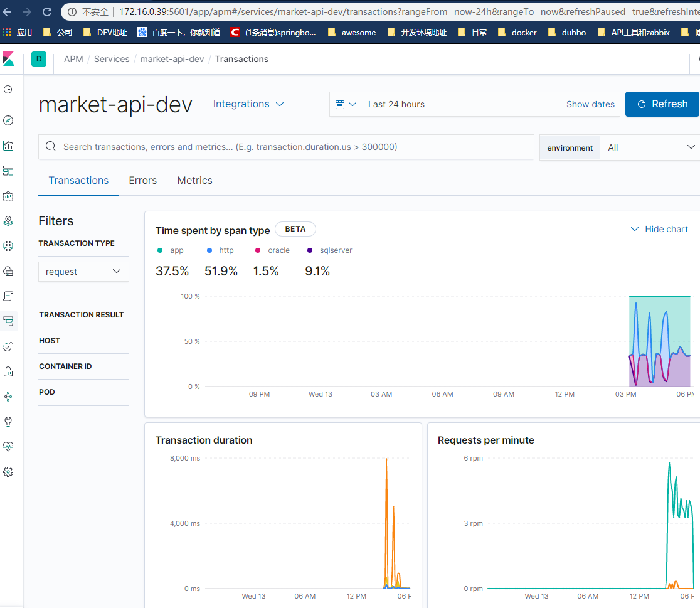Toggle the http series visibility
Image resolution: width=700 pixels, height=608 pixels.
220,250
